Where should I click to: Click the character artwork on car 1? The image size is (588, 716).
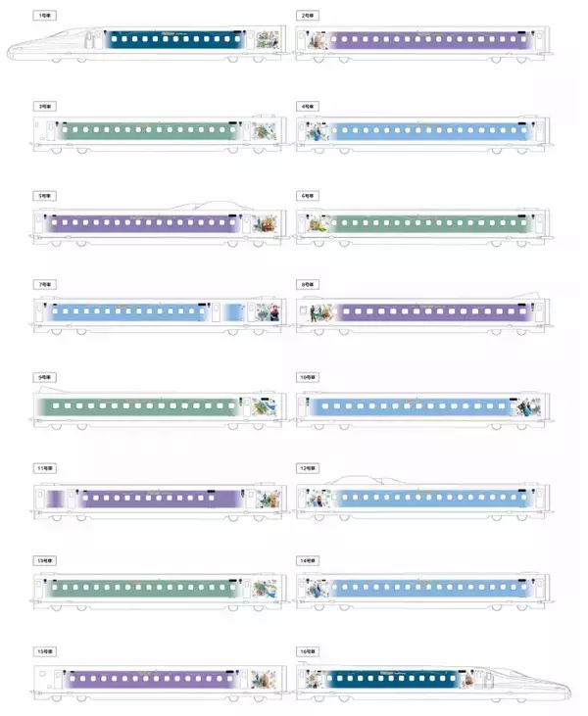click(x=268, y=41)
